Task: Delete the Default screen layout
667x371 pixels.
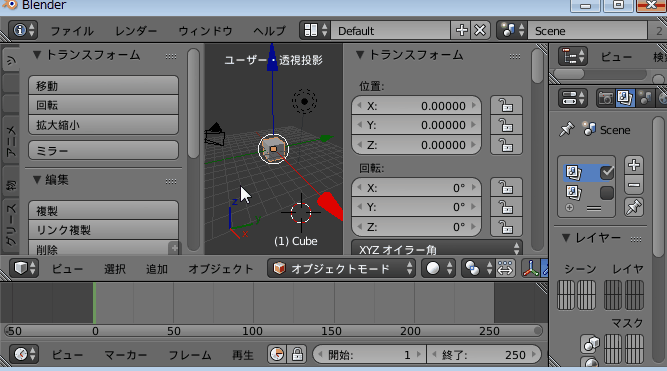Action: click(x=480, y=30)
